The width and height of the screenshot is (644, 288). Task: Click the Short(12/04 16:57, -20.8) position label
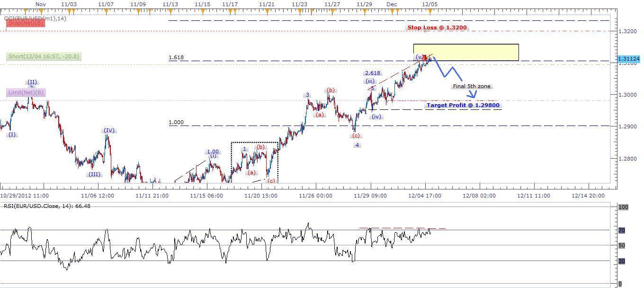pyautogui.click(x=44, y=56)
